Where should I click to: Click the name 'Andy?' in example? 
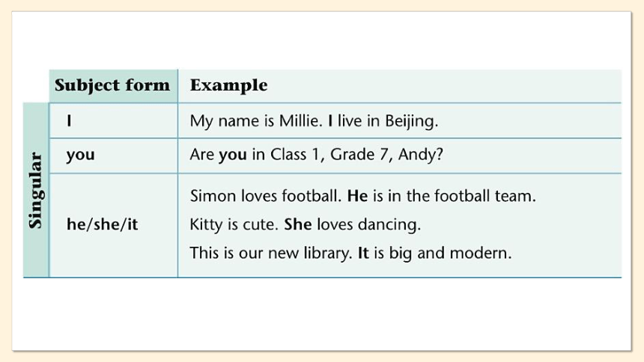click(421, 155)
